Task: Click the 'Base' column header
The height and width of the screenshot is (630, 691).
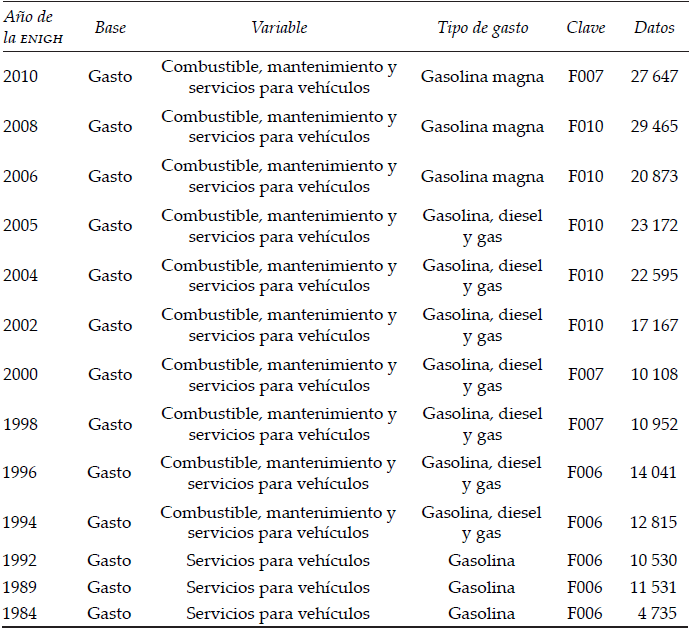Action: click(x=110, y=28)
